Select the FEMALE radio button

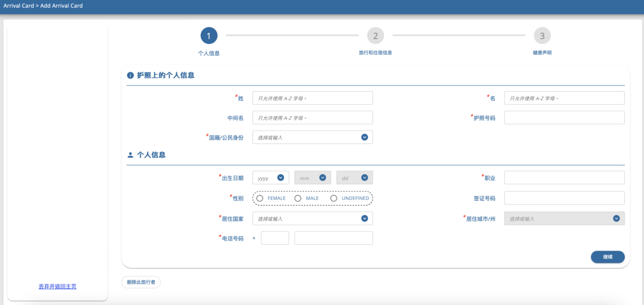coord(260,198)
